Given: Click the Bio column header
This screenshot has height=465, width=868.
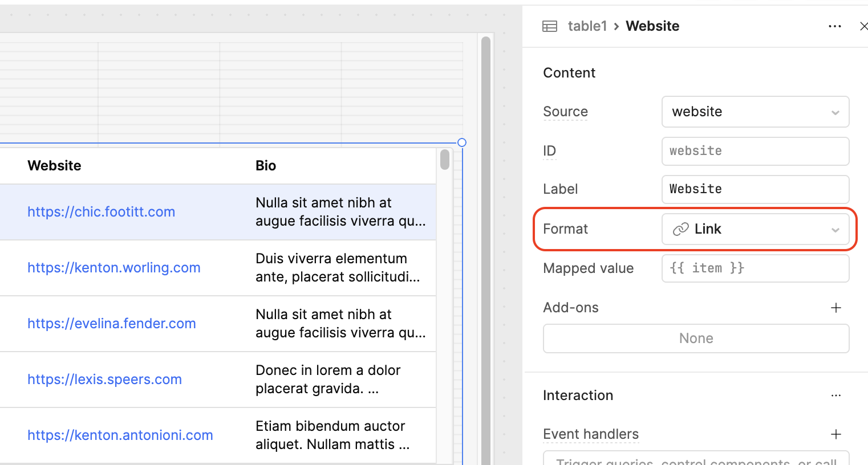Looking at the screenshot, I should (x=266, y=166).
